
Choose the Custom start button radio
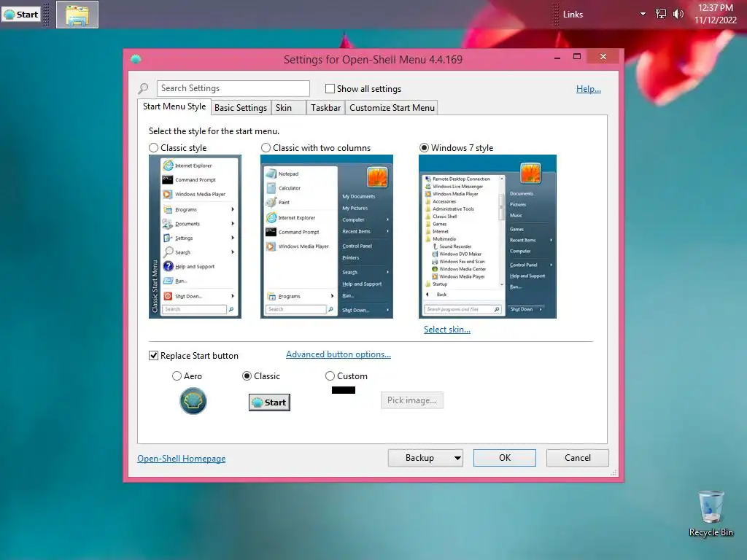[330, 376]
